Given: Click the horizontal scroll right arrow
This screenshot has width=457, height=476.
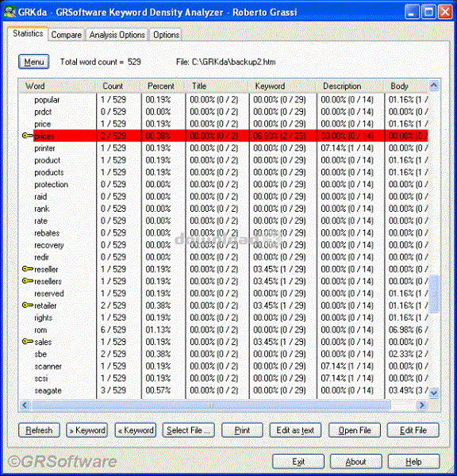Looking at the screenshot, I should click(x=422, y=405).
